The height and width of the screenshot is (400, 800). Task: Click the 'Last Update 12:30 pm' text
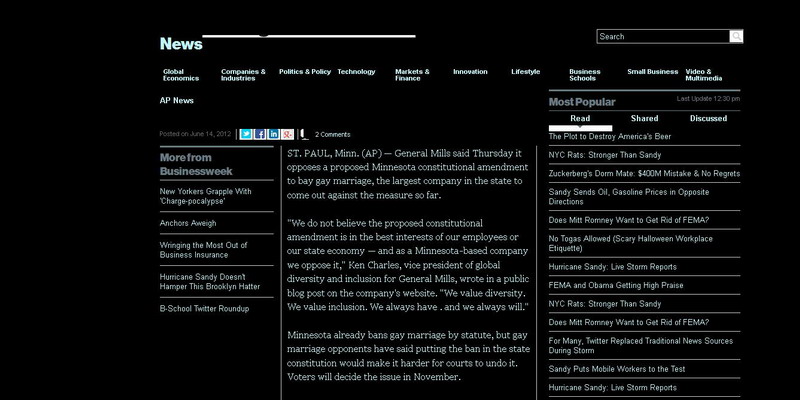click(708, 99)
